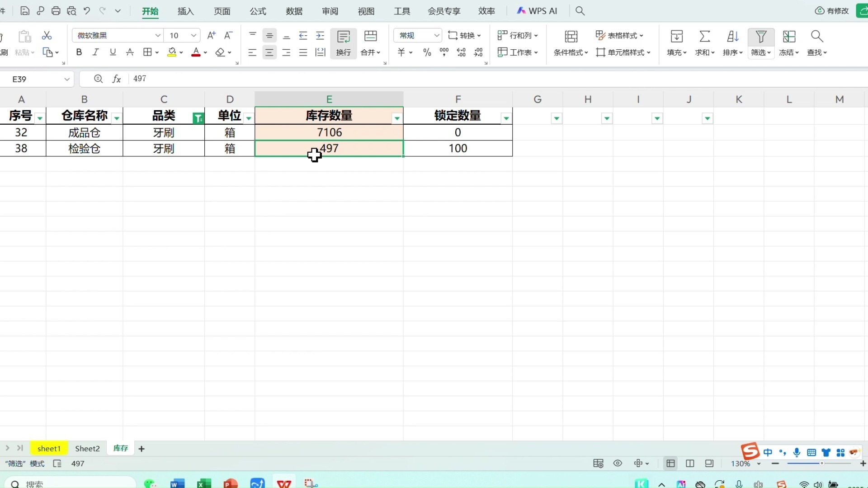This screenshot has width=868, height=488.
Task: Switch to the 插入 ribbon tab
Action: click(185, 11)
